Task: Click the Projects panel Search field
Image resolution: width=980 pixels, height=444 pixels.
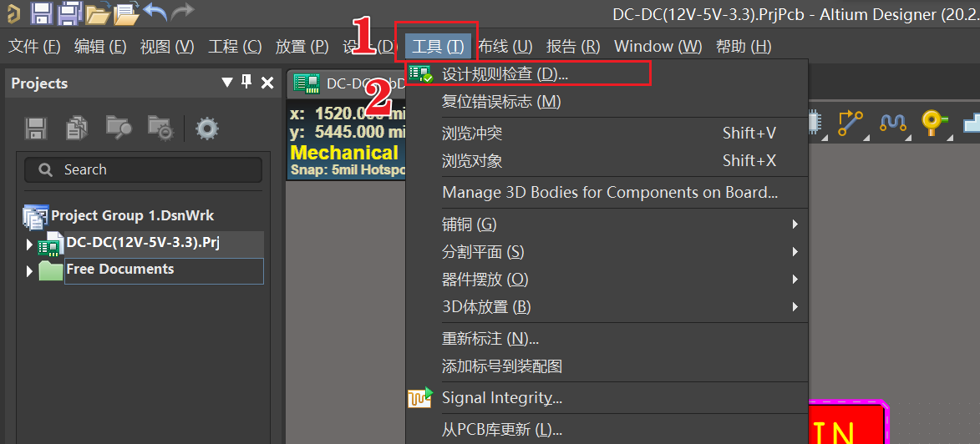Action: tap(143, 169)
